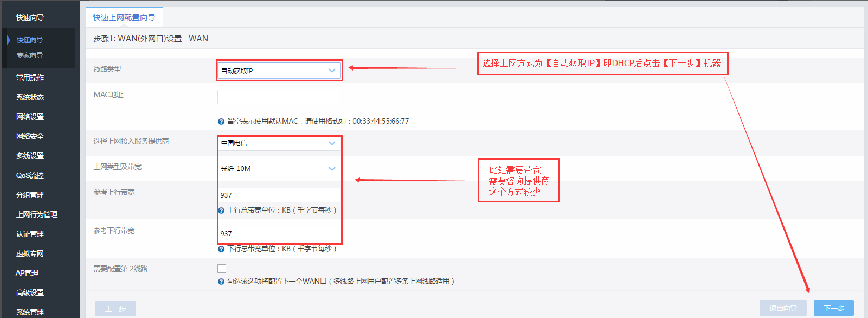The image size is (868, 318).
Task: Select 快速向导 submenu item in sidebar
Action: click(x=30, y=40)
